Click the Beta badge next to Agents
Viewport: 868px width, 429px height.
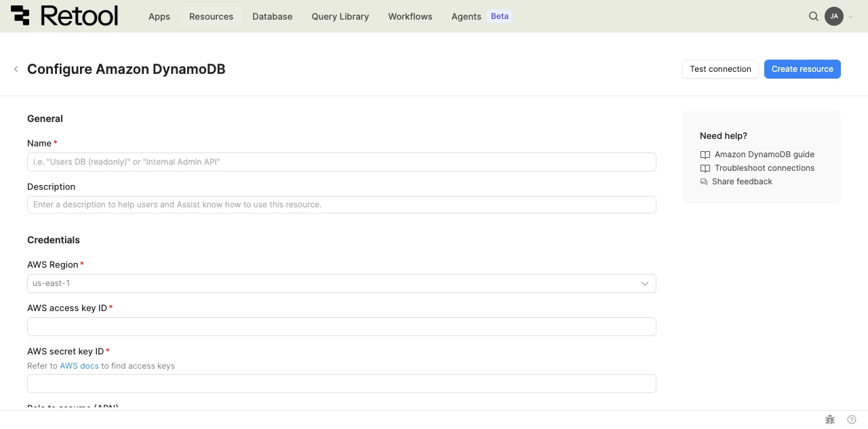(x=500, y=16)
